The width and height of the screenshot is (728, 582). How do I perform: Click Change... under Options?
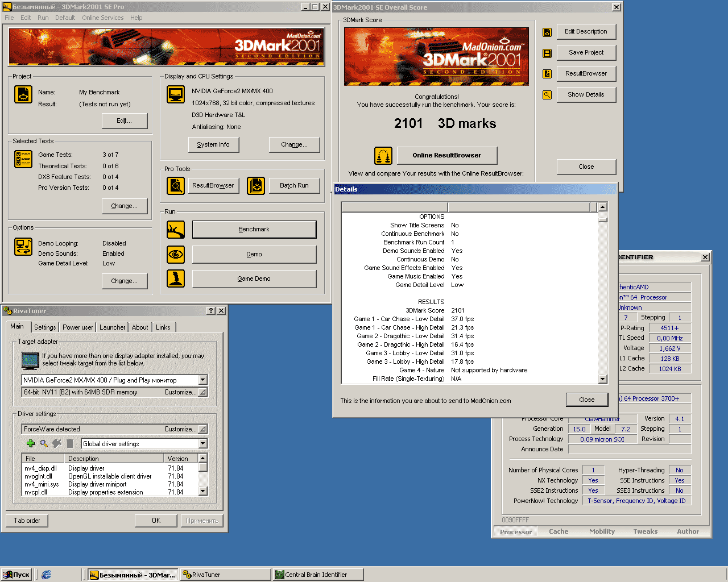125,281
